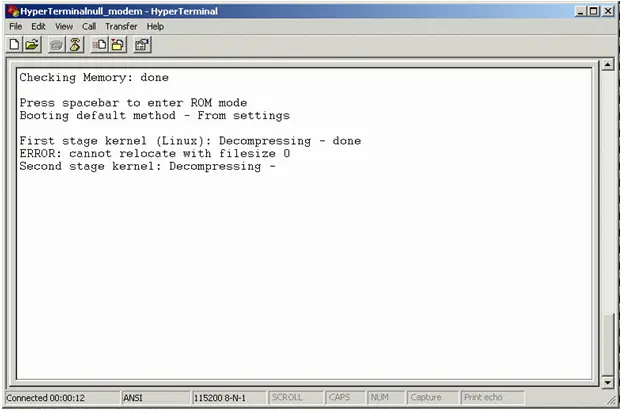
Task: Click the Call phone toolbar icon
Action: [57, 45]
